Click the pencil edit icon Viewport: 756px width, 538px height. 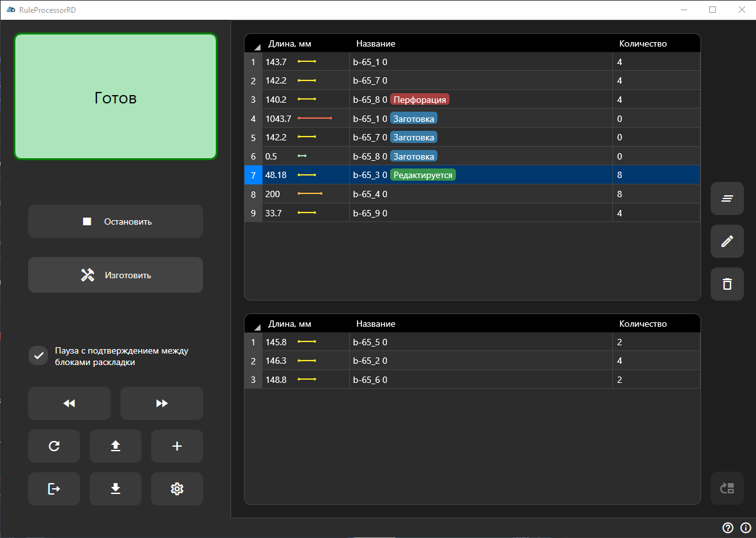(x=727, y=241)
